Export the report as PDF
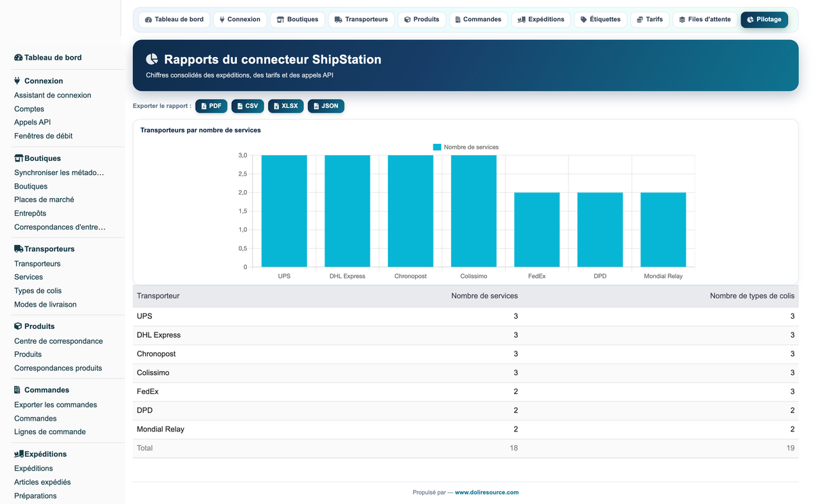This screenshot has width=814, height=504. [x=212, y=106]
